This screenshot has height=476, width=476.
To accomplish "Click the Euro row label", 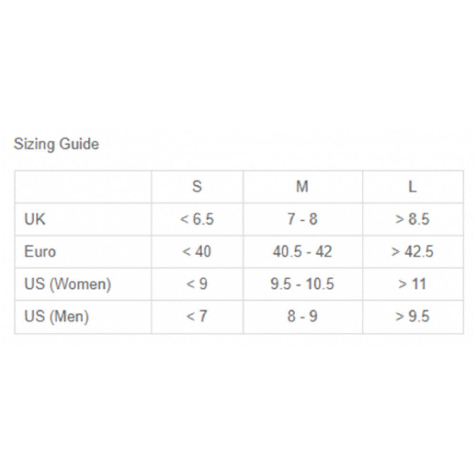I will pos(40,251).
